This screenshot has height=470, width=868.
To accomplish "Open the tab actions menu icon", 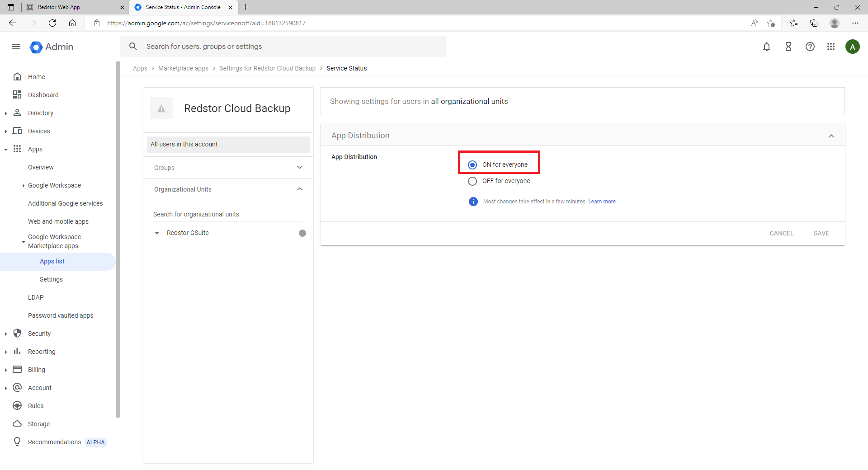I will tap(11, 7).
